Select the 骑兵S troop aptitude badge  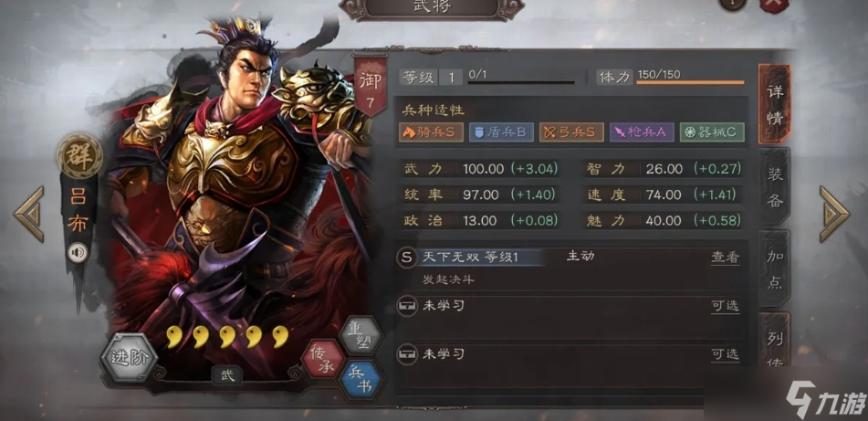coord(431,132)
